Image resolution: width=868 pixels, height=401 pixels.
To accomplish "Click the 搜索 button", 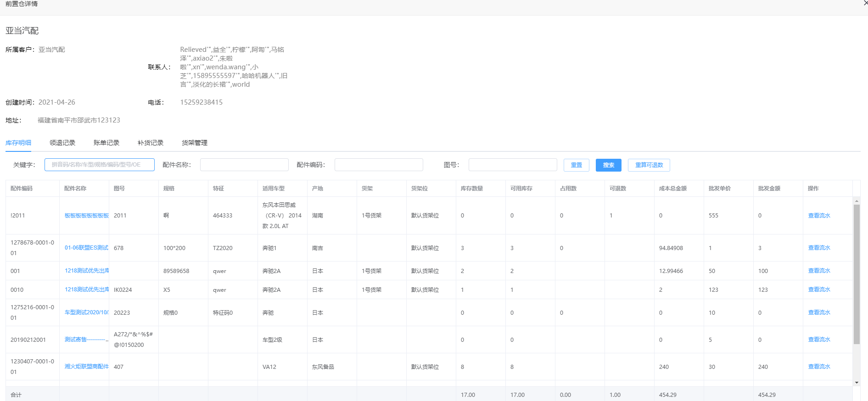I will pyautogui.click(x=609, y=165).
